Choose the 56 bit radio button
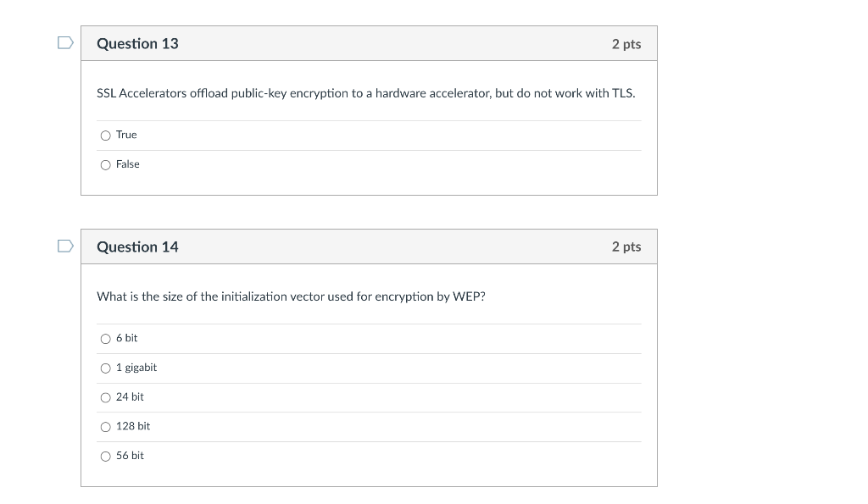Viewport: 868px width, 504px height. tap(105, 457)
